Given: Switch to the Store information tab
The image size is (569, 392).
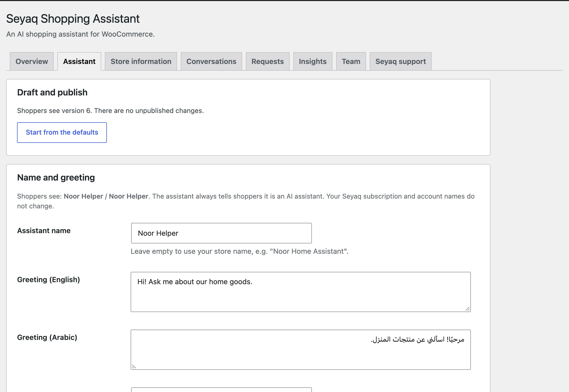Looking at the screenshot, I should [x=141, y=61].
